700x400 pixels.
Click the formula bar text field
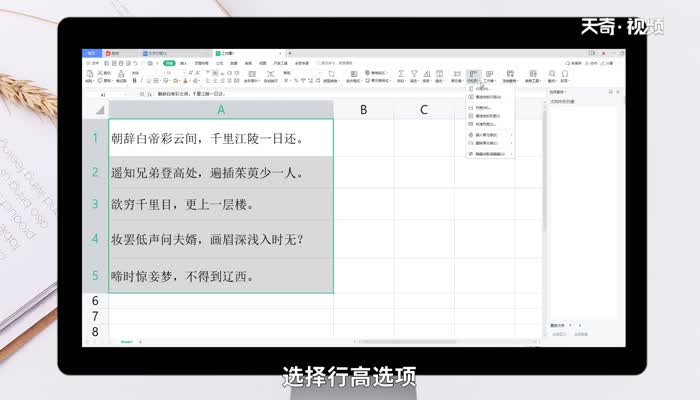point(348,95)
